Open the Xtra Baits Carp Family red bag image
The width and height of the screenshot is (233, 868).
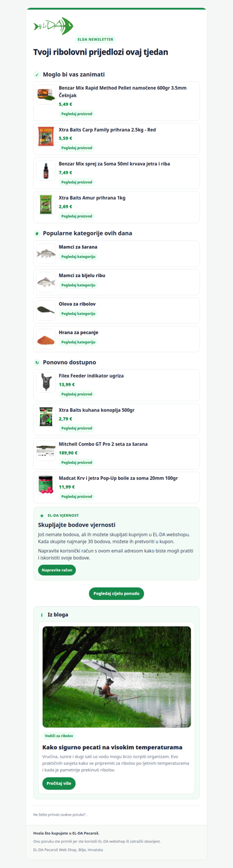click(x=46, y=136)
